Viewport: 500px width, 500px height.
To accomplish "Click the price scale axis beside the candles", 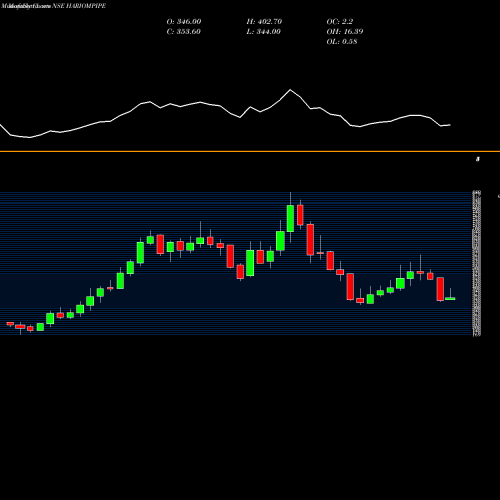I will [476, 263].
